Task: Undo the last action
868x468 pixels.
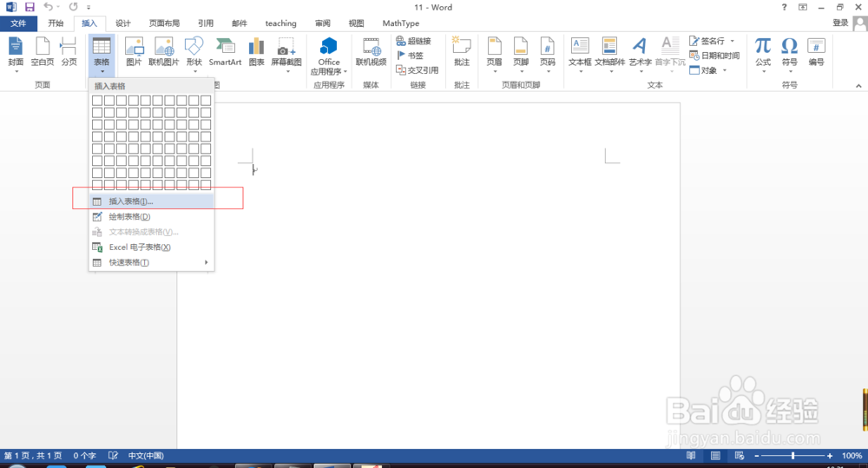Action: click(49, 7)
